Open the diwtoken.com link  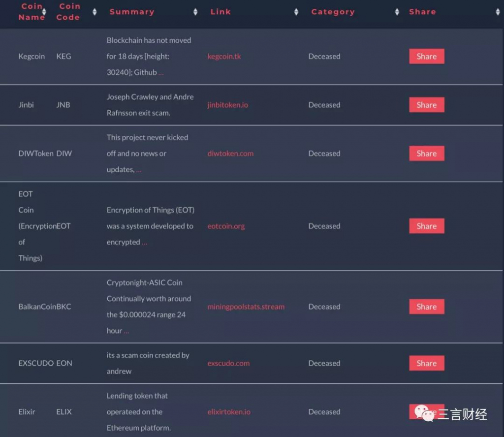point(230,154)
